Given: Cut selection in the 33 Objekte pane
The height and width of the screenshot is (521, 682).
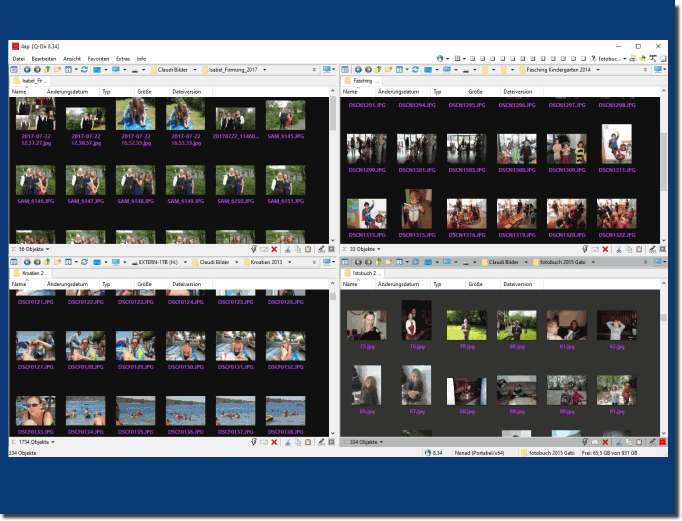Looking at the screenshot, I should (618, 249).
